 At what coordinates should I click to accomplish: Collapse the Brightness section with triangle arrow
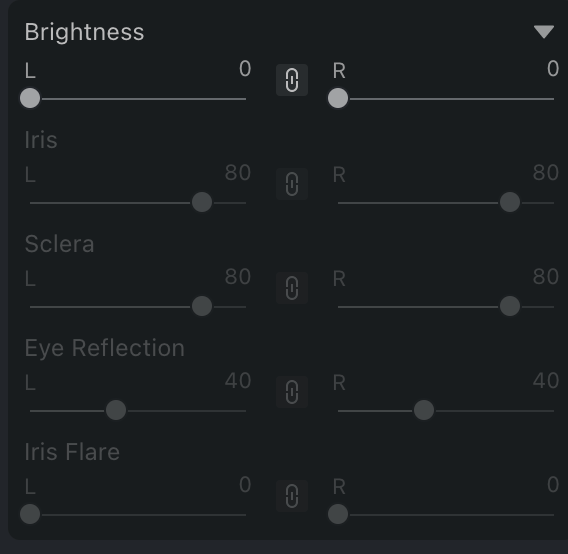[x=544, y=32]
